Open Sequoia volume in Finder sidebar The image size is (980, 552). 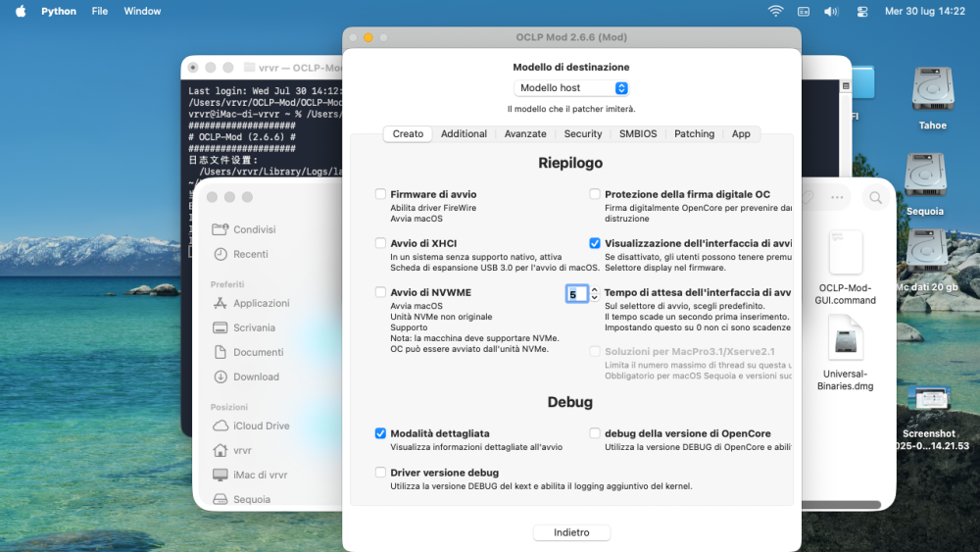coord(242,499)
